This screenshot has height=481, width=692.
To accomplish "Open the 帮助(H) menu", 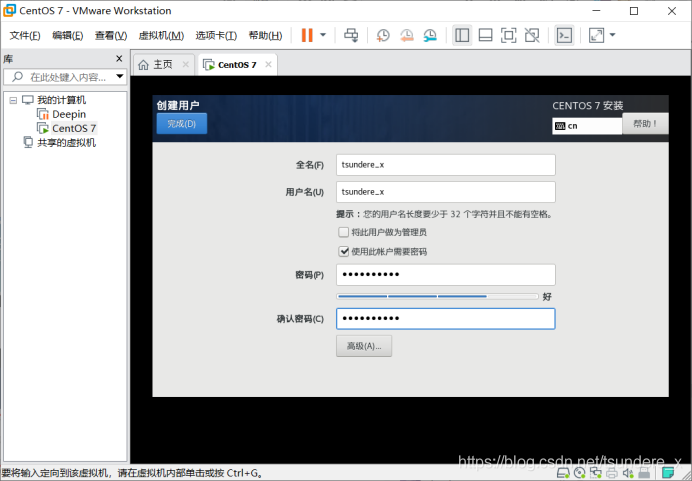I will click(x=265, y=36).
